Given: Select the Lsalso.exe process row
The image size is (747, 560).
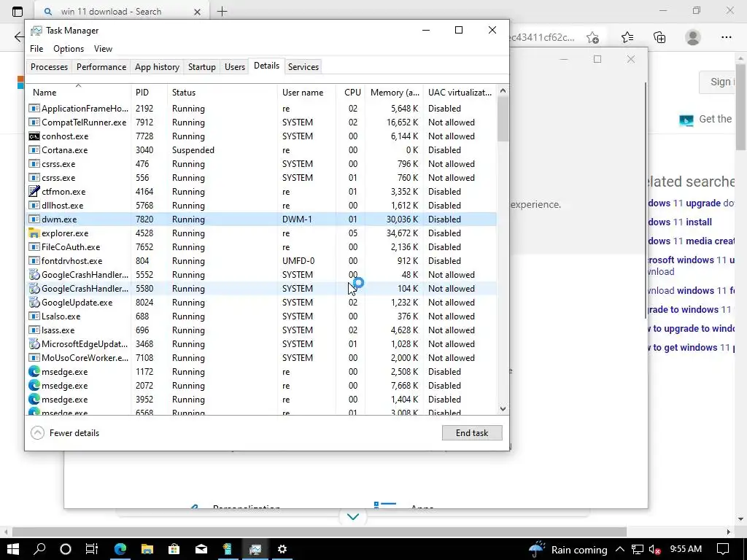Looking at the screenshot, I should (x=262, y=316).
